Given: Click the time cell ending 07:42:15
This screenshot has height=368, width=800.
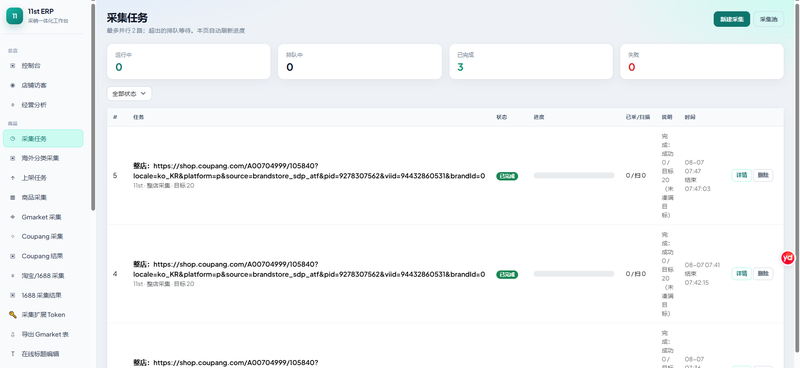Looking at the screenshot, I should click(x=702, y=274).
